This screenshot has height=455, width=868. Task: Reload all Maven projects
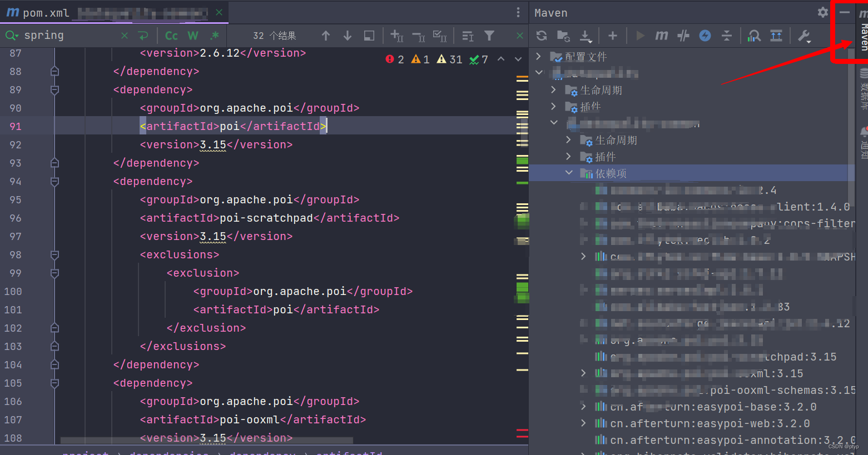point(542,36)
